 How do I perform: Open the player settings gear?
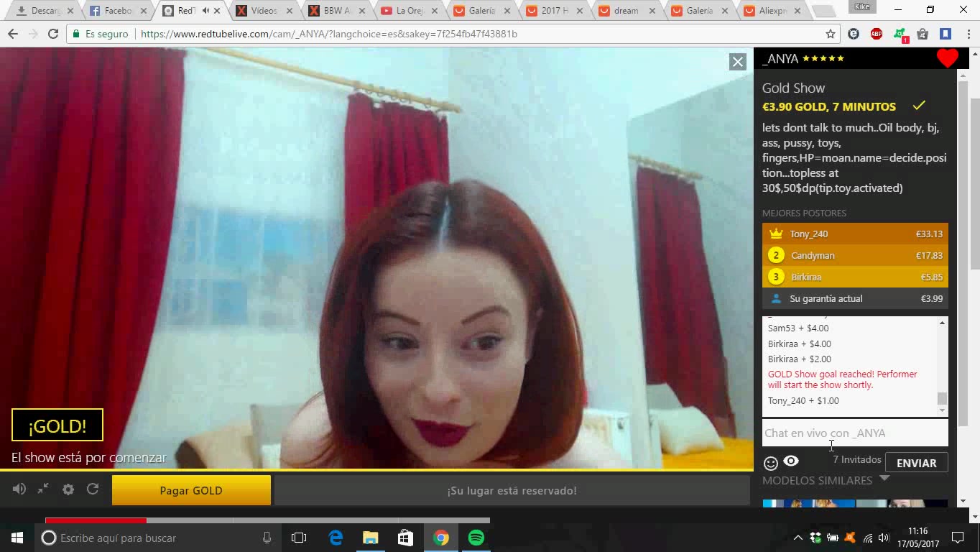pyautogui.click(x=68, y=489)
